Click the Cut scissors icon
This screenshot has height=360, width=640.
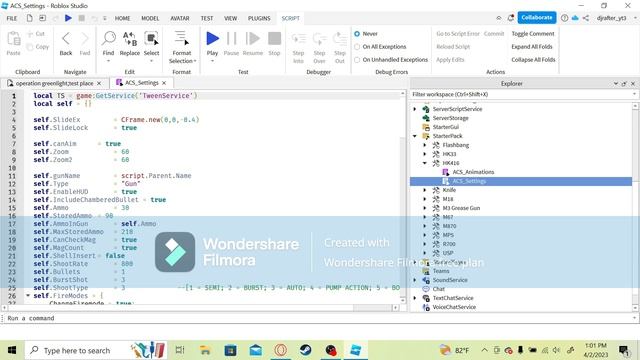(x=30, y=34)
